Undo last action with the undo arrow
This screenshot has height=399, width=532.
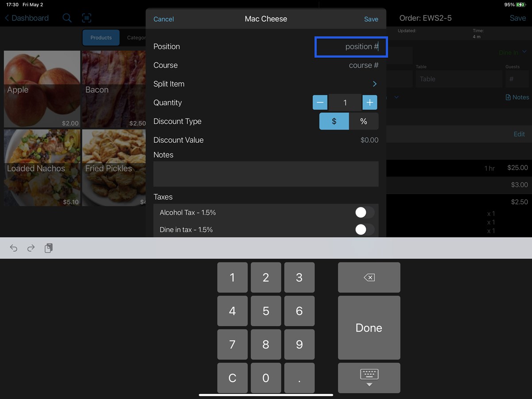[13, 248]
